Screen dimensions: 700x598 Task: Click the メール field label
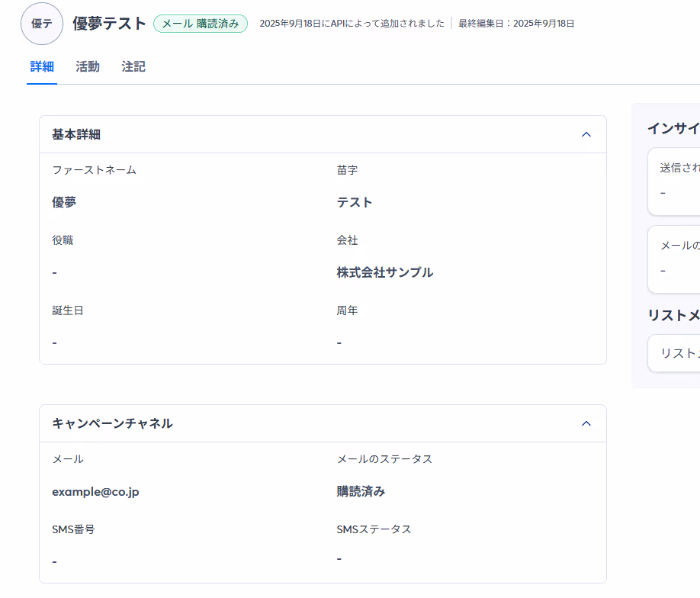[x=68, y=459]
